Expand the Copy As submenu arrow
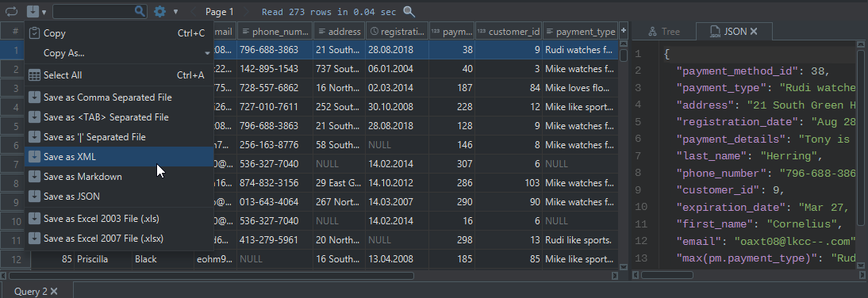 tap(208, 54)
